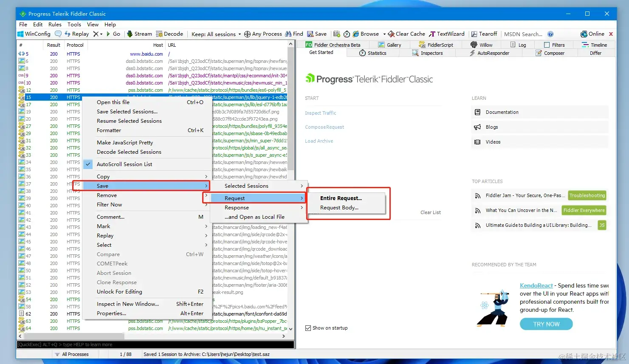Expand the Selected Sessions submenu
629x364 pixels.
258,186
